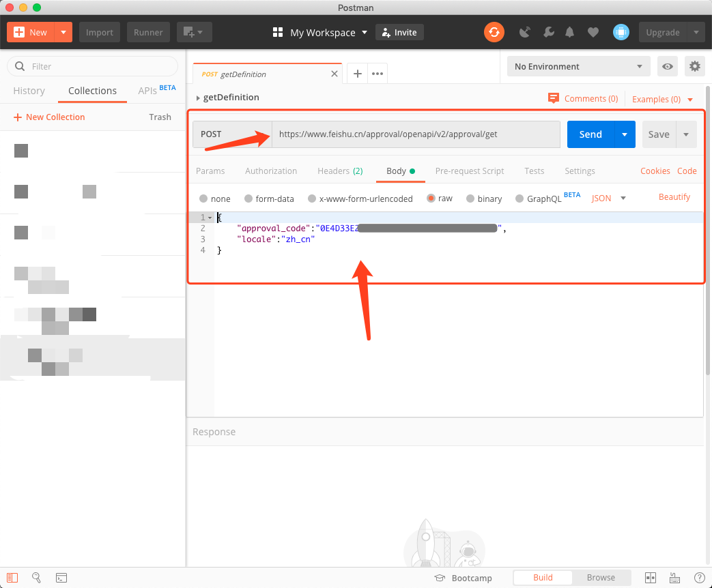Open the POST method dropdown

[x=232, y=134]
